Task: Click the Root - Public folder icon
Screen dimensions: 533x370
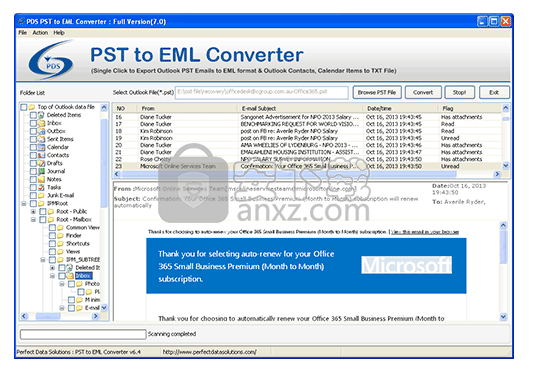Action: (x=51, y=212)
